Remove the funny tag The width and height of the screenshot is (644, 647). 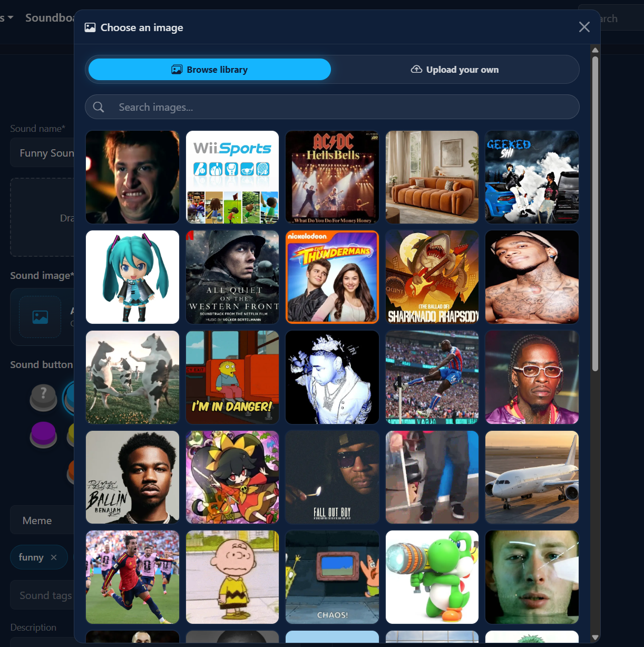(54, 557)
